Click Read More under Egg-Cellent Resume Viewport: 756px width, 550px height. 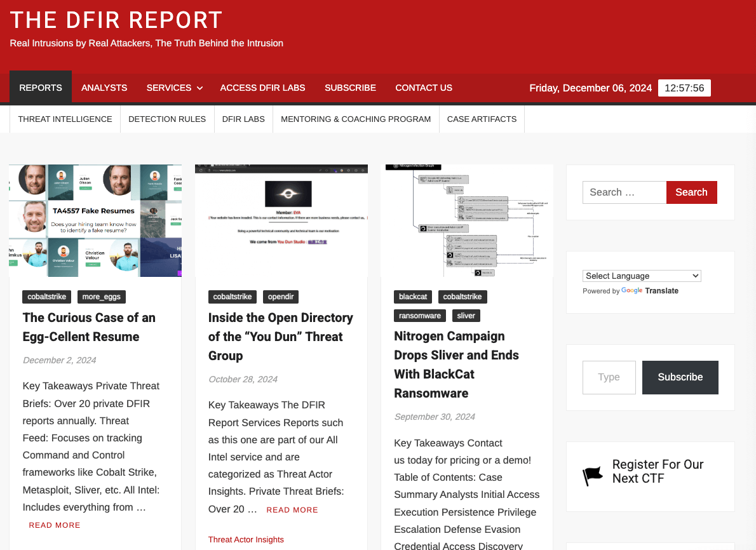[x=55, y=525]
